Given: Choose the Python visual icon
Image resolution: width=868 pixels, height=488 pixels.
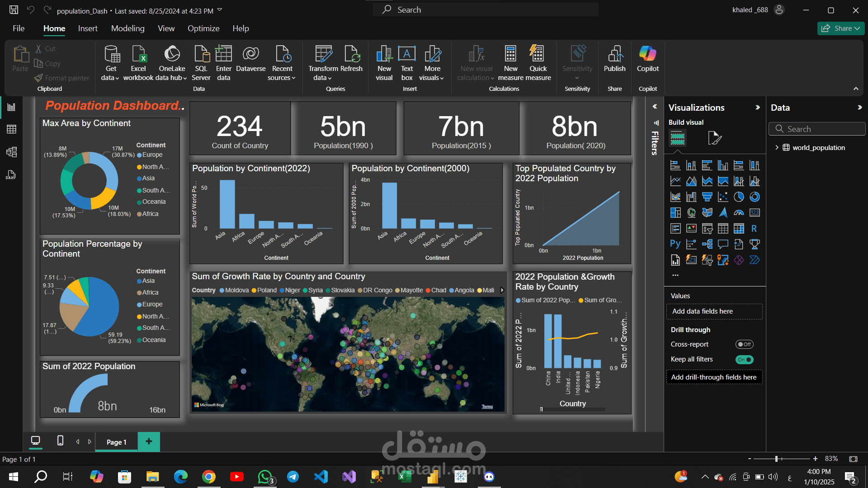Looking at the screenshot, I should point(675,244).
